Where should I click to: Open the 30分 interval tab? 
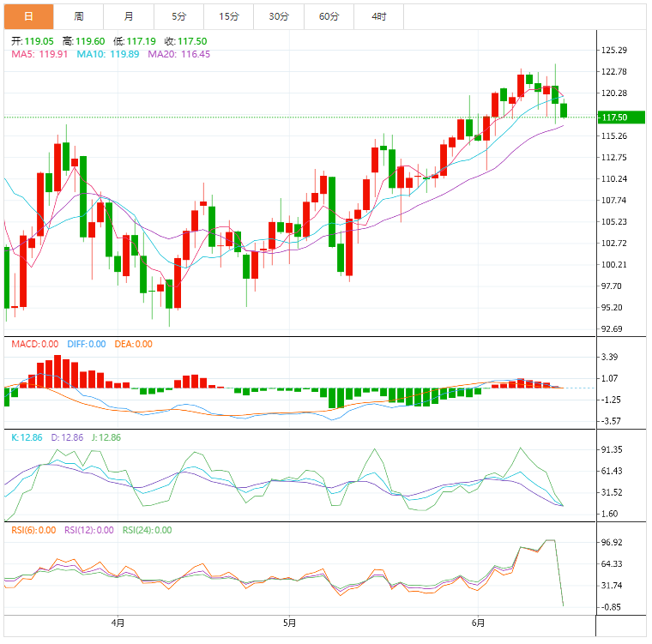(279, 16)
